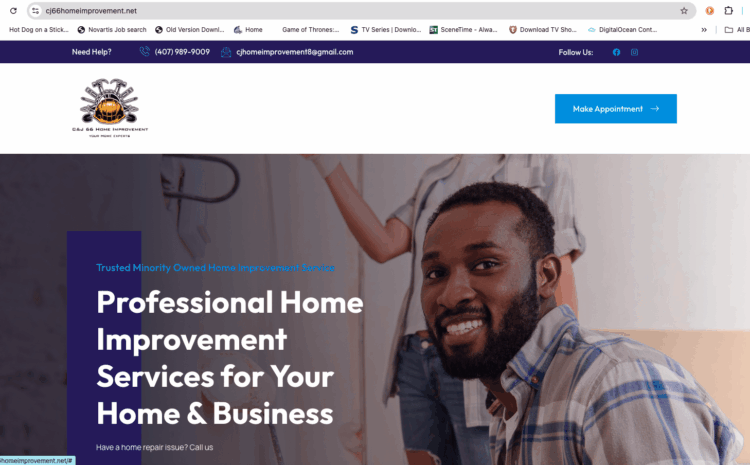Open the Extensions puzzle icon
This screenshot has width=750, height=465.
[728, 11]
